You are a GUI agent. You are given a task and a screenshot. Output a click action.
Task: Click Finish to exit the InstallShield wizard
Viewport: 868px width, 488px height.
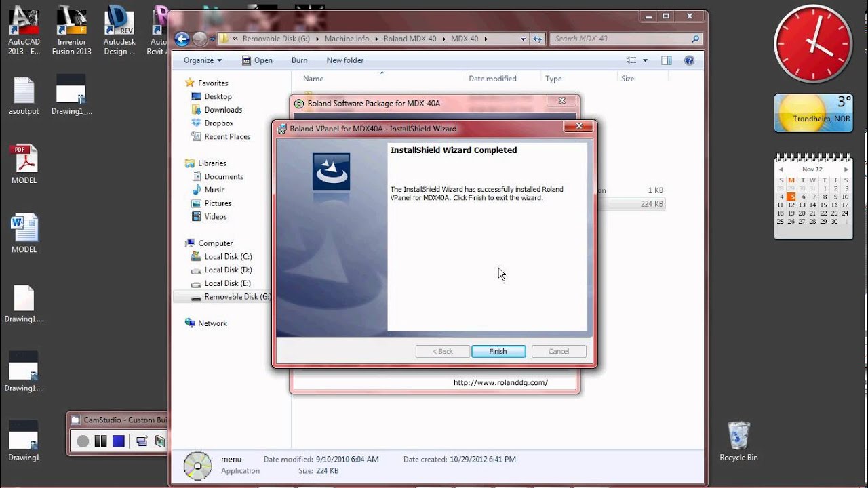click(x=498, y=351)
